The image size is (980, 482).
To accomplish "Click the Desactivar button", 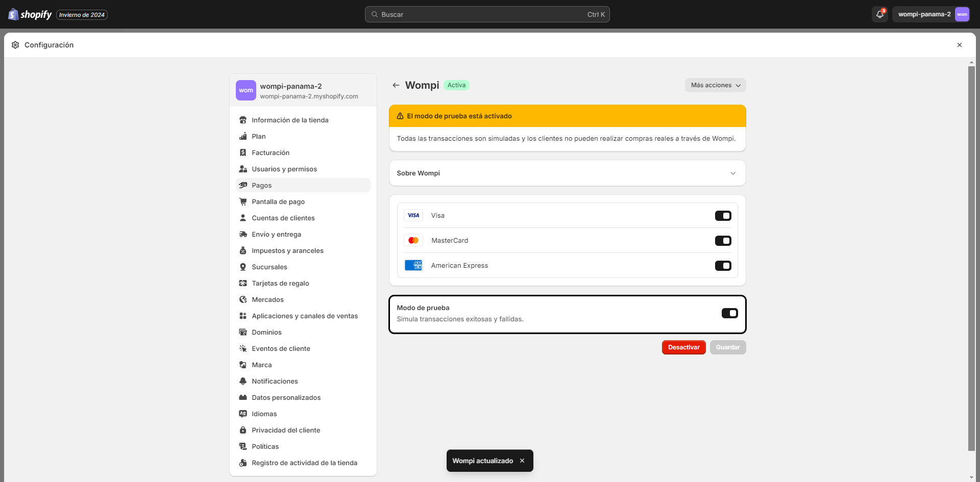I will click(683, 347).
